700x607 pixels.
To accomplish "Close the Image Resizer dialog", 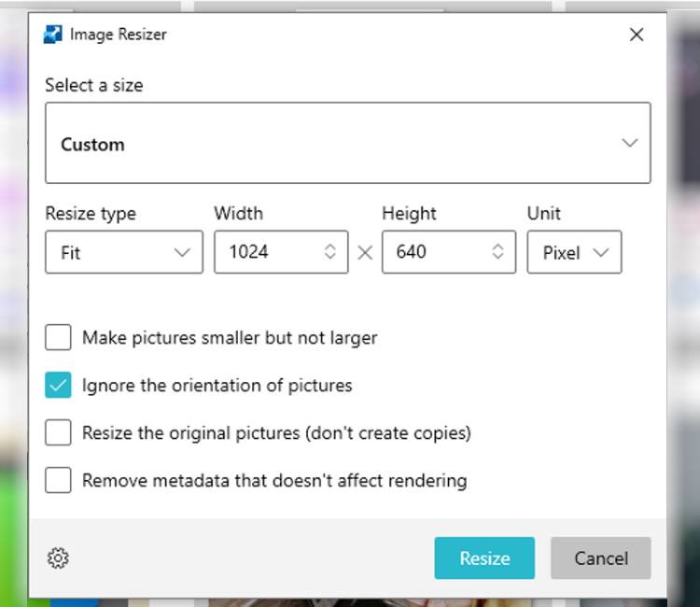I will pyautogui.click(x=637, y=35).
